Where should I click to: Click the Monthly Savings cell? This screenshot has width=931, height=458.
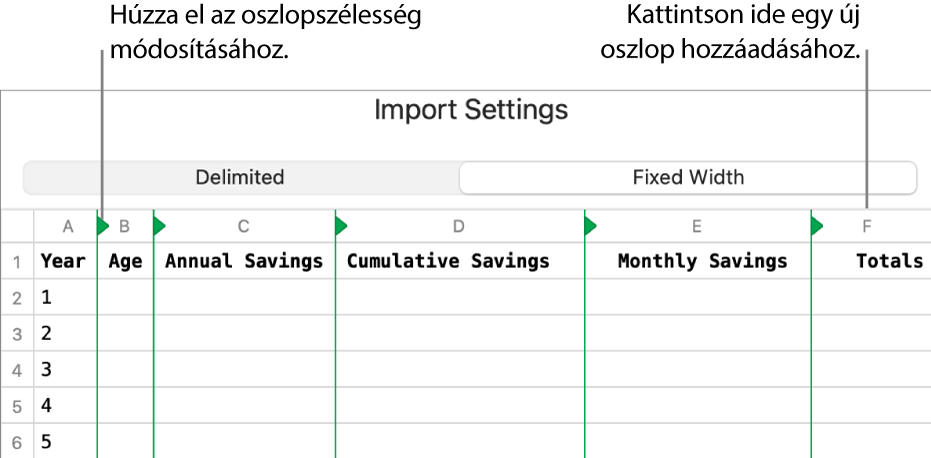(702, 262)
